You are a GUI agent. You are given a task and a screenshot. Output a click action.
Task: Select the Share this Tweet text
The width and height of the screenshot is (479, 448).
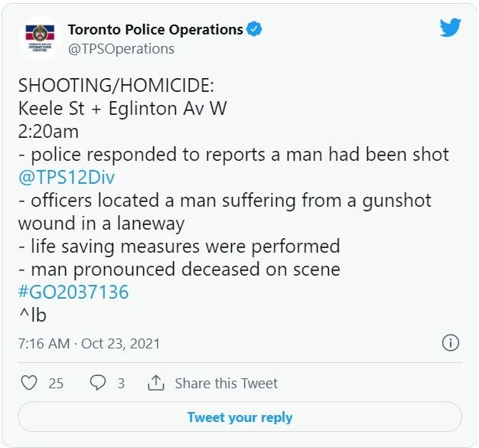[x=226, y=383]
